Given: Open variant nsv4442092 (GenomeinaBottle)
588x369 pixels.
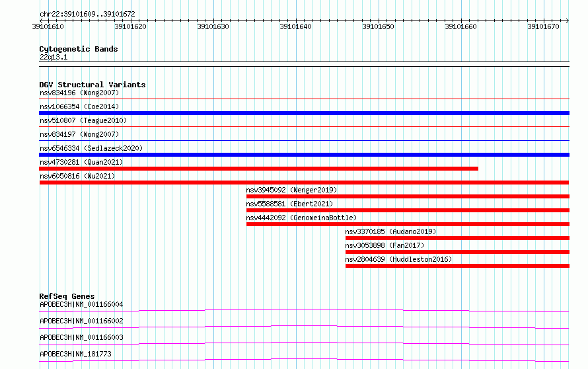Looking at the screenshot, I should click(x=301, y=218).
